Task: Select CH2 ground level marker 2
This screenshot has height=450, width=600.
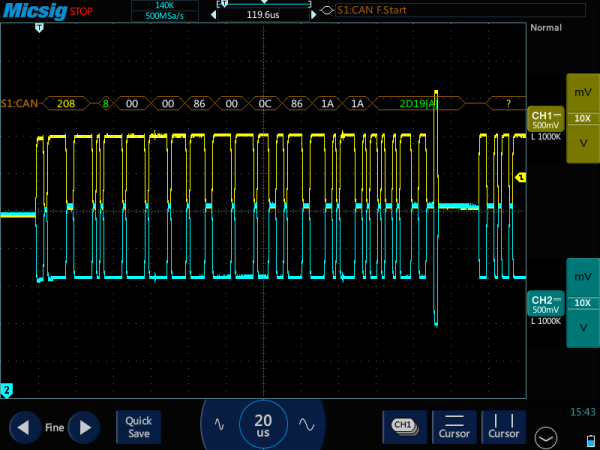Action: (7, 391)
